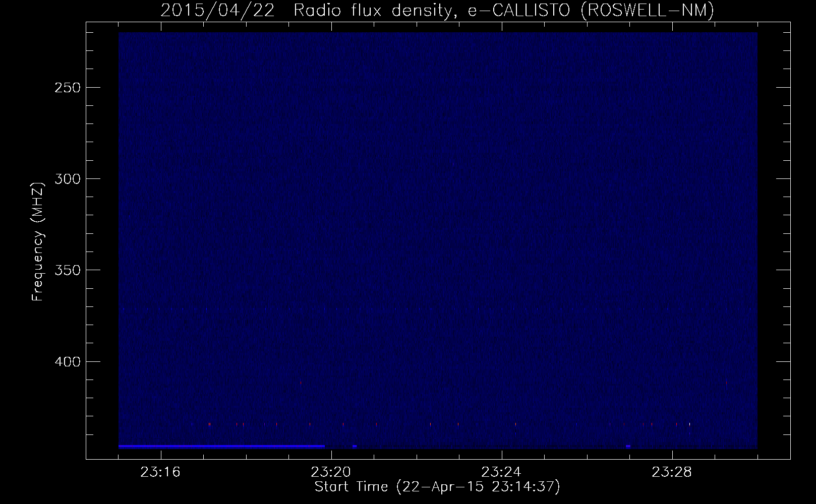This screenshot has width=816, height=504.
Task: Click the '23:24' time tick label
Action: 501,472
